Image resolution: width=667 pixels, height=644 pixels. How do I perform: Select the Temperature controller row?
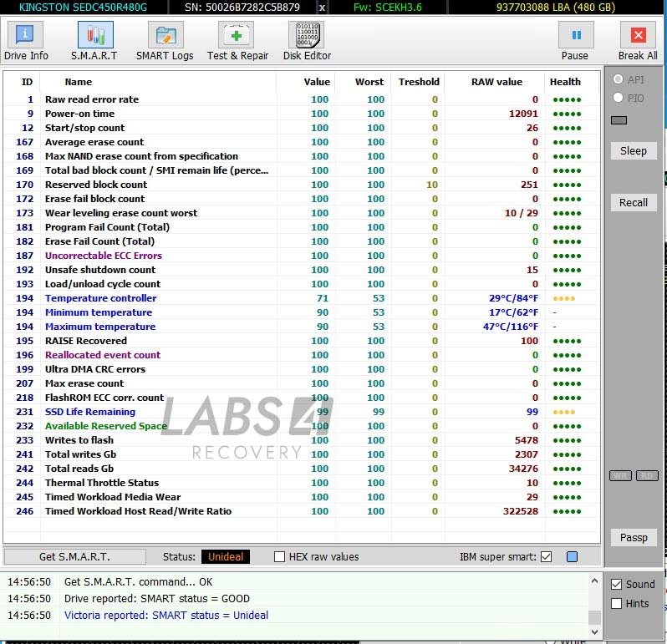point(302,298)
